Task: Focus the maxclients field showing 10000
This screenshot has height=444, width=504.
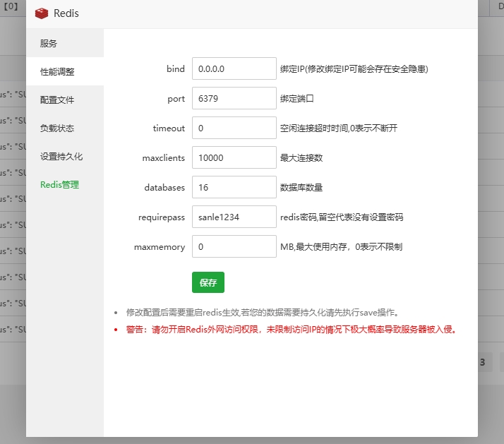Action: click(x=234, y=157)
